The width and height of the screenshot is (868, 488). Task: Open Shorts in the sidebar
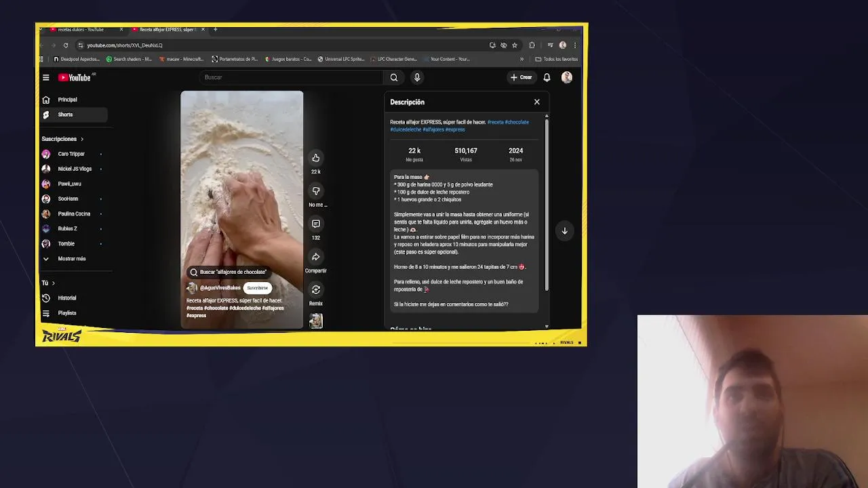tap(73, 115)
